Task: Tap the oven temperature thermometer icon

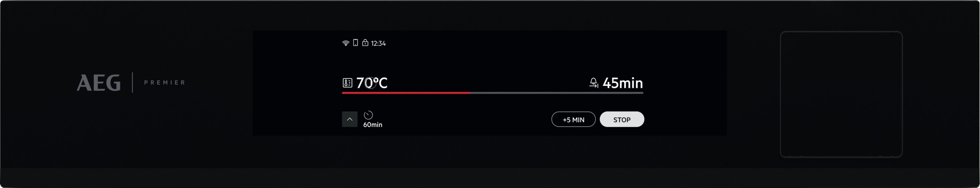Action: coord(347,83)
